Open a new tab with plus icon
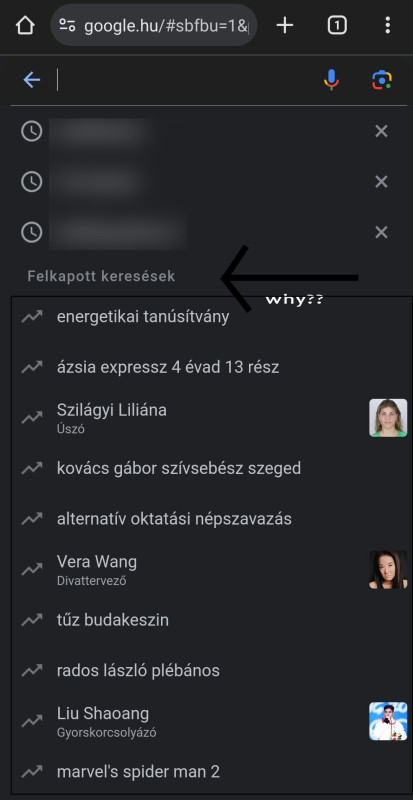413x800 pixels. point(285,25)
